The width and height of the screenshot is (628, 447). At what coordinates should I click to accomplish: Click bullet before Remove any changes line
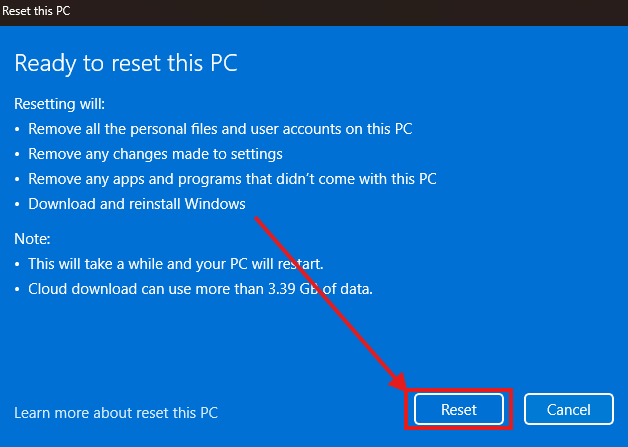coord(18,155)
